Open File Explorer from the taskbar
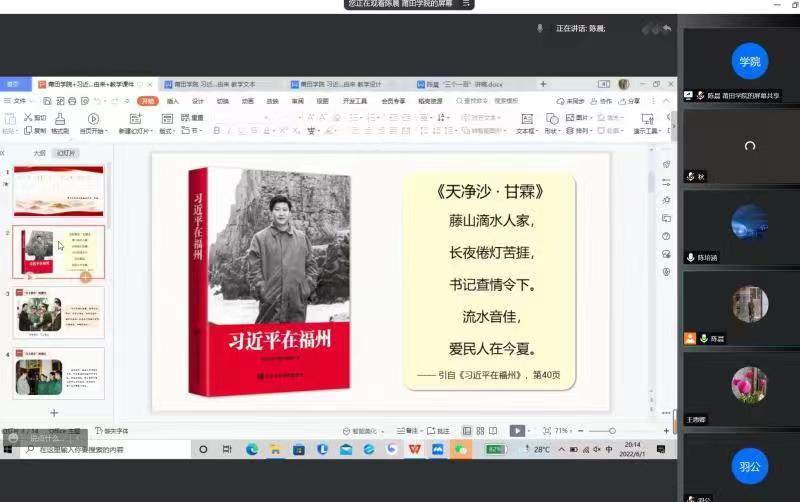 pyautogui.click(x=276, y=449)
